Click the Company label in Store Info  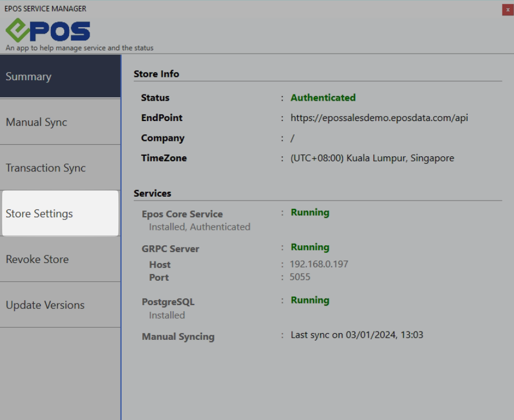pos(163,138)
